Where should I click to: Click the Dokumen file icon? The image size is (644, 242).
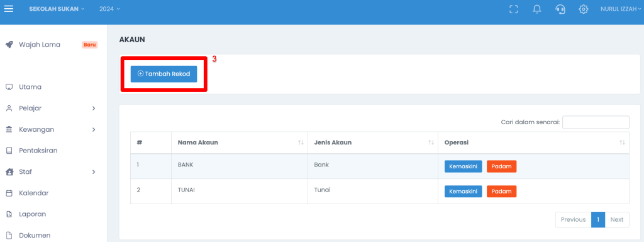(9, 236)
